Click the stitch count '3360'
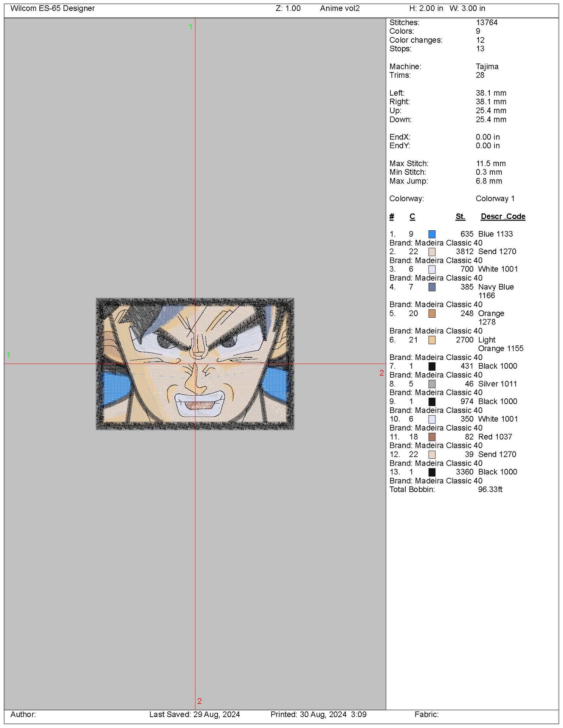Image resolution: width=563 pixels, height=728 pixels. tap(465, 472)
